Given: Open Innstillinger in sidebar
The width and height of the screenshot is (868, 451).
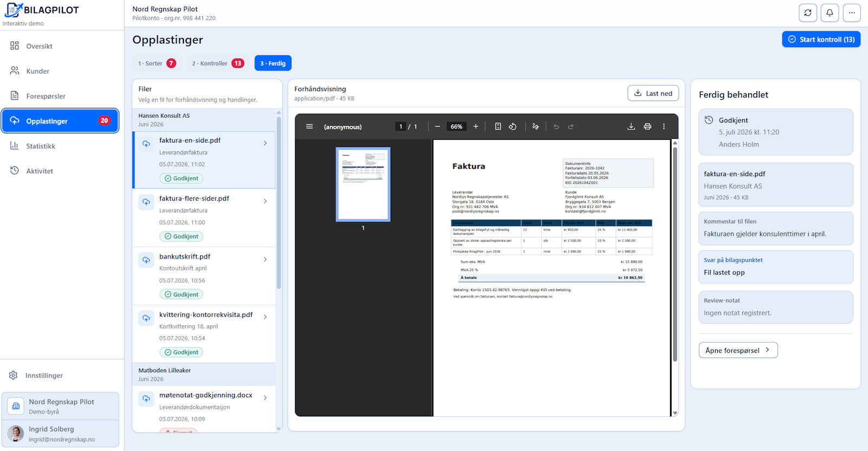Looking at the screenshot, I should click(x=60, y=375).
